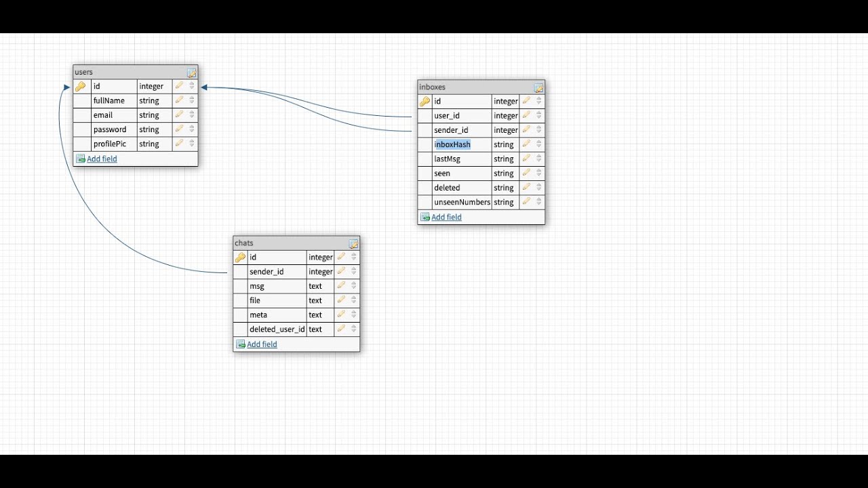Edit the email field pencil

coord(179,115)
